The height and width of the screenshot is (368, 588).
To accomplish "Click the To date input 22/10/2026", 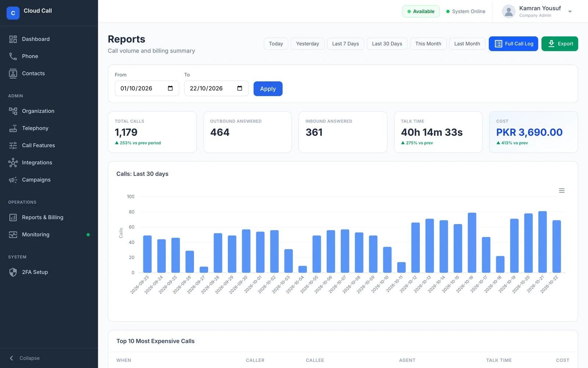I will click(216, 88).
